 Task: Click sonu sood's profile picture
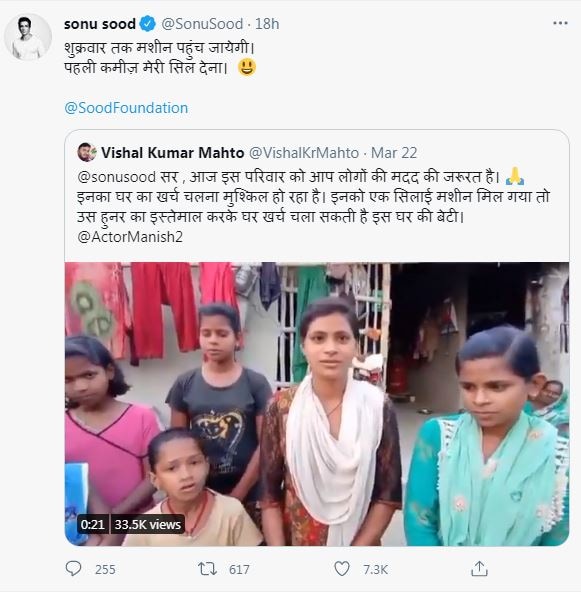click(x=28, y=37)
